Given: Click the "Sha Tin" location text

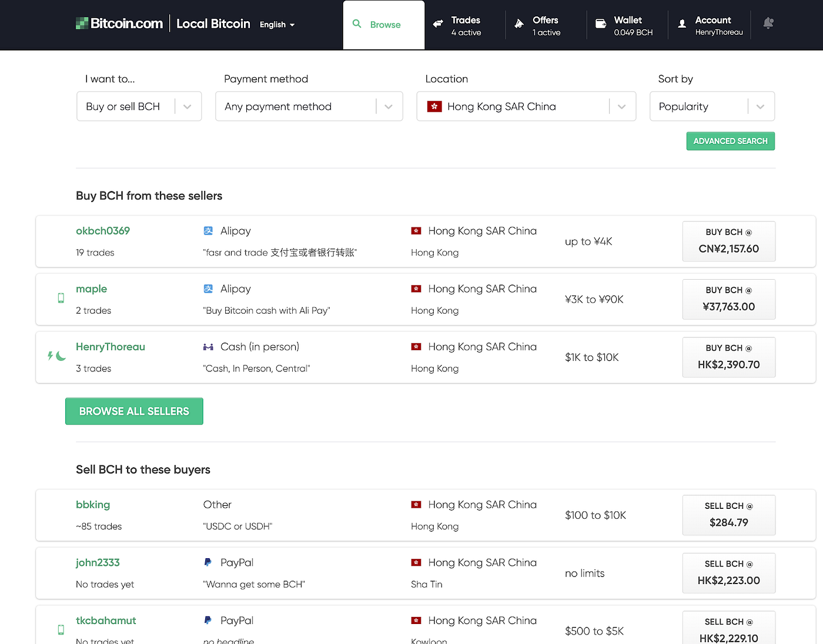Looking at the screenshot, I should click(427, 584).
